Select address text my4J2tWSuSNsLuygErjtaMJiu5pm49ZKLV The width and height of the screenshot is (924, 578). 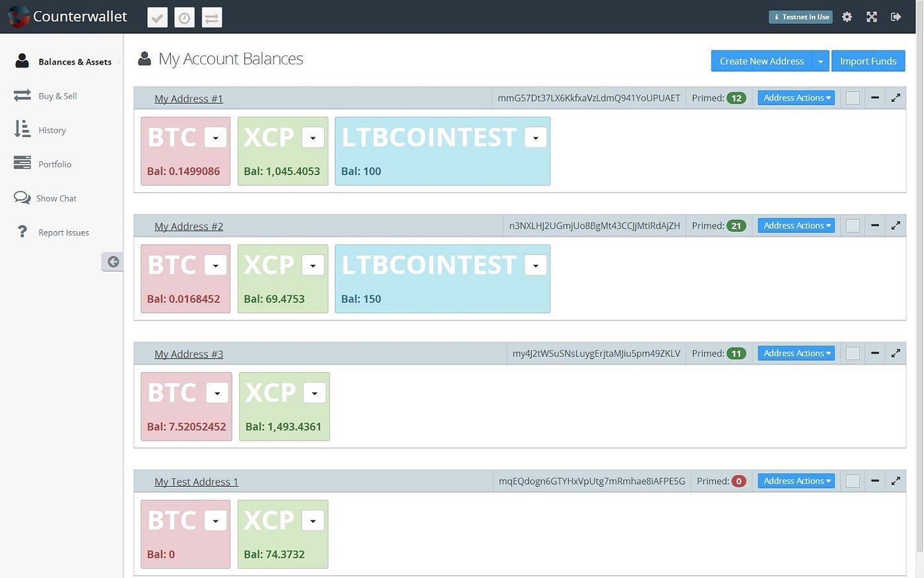[x=597, y=353]
